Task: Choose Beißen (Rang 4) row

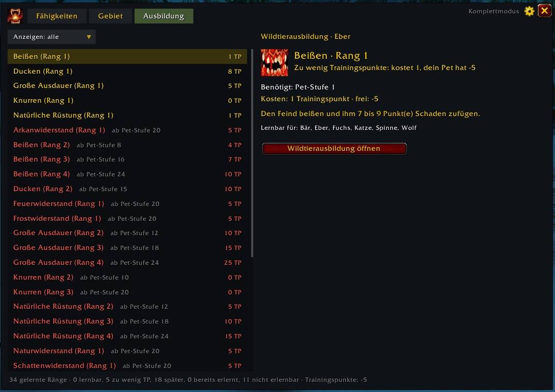Action: [127, 174]
